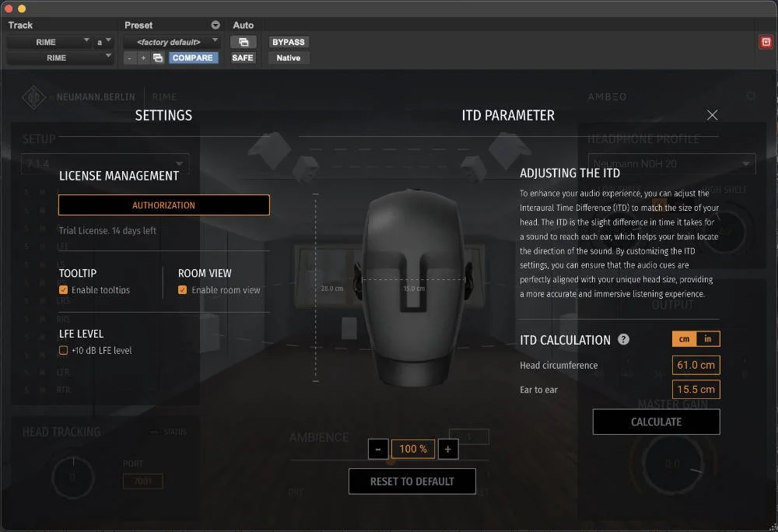Image resolution: width=778 pixels, height=532 pixels.
Task: Click RESET TO DEFAULT button
Action: pyautogui.click(x=412, y=481)
